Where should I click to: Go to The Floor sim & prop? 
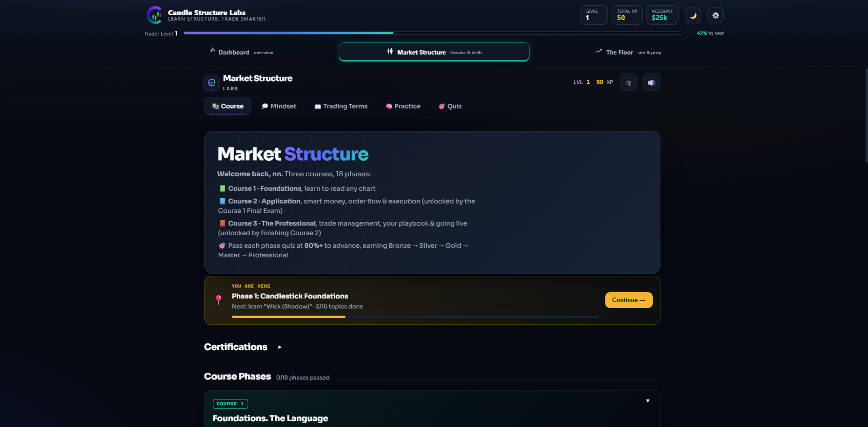628,52
